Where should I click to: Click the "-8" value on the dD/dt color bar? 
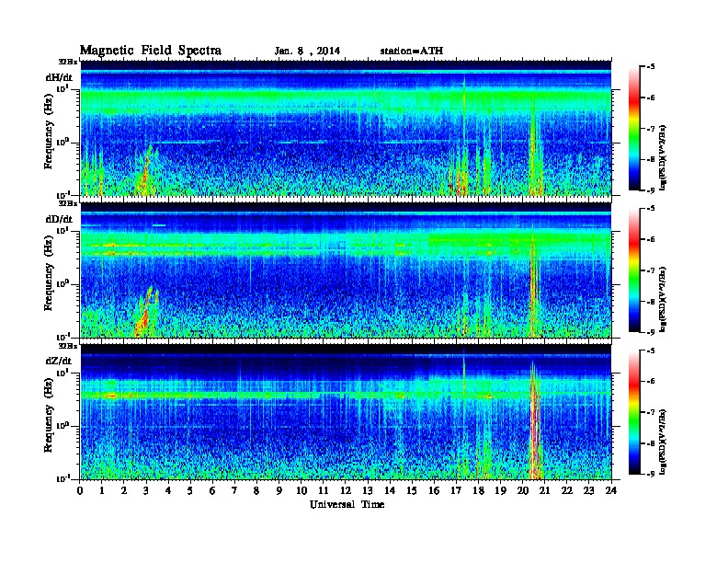click(x=652, y=302)
